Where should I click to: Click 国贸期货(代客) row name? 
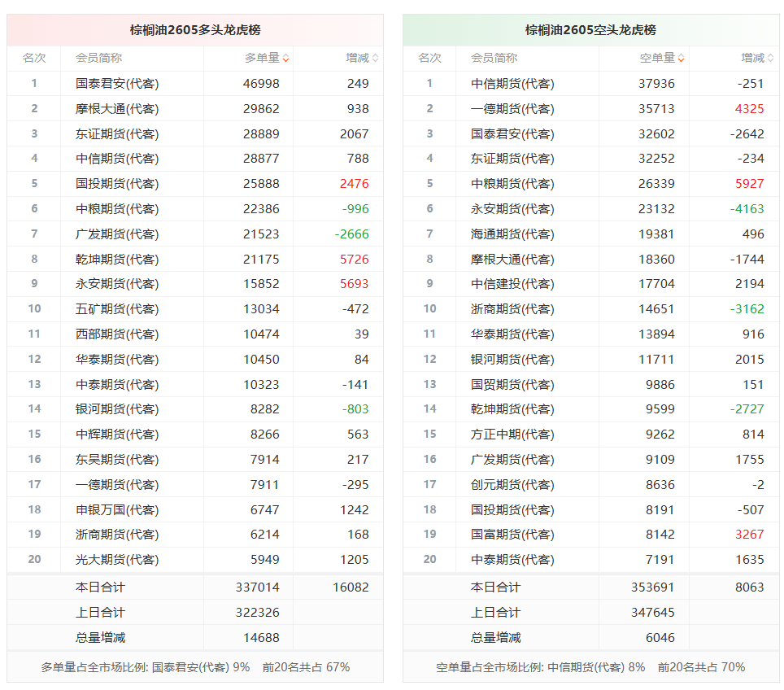coord(512,384)
